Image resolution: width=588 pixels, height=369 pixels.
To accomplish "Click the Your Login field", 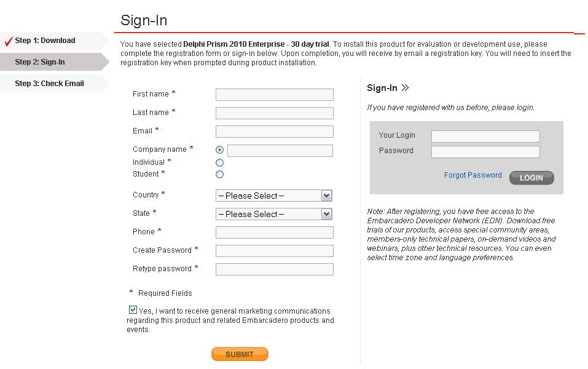I will coord(485,137).
